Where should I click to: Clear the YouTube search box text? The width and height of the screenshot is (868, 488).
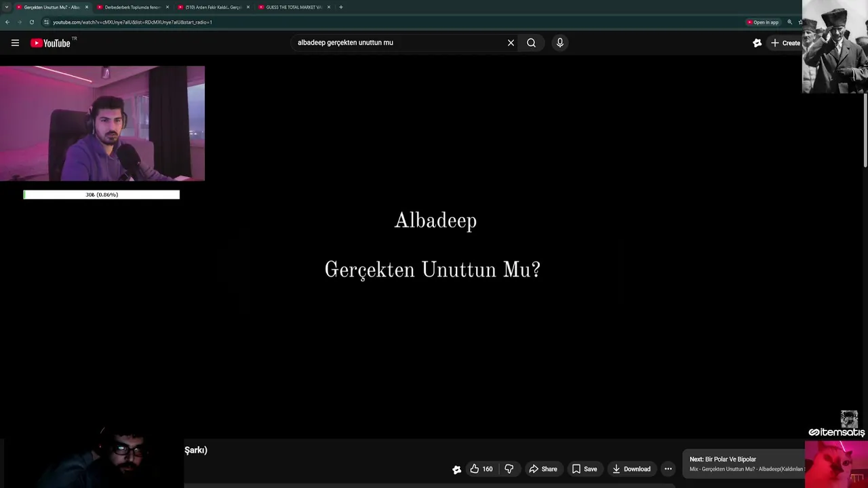[x=511, y=43]
